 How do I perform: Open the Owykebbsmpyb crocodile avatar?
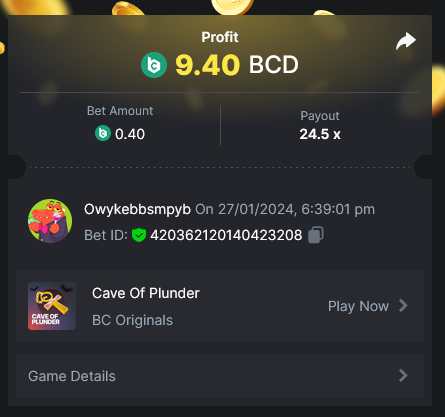pyautogui.click(x=50, y=221)
